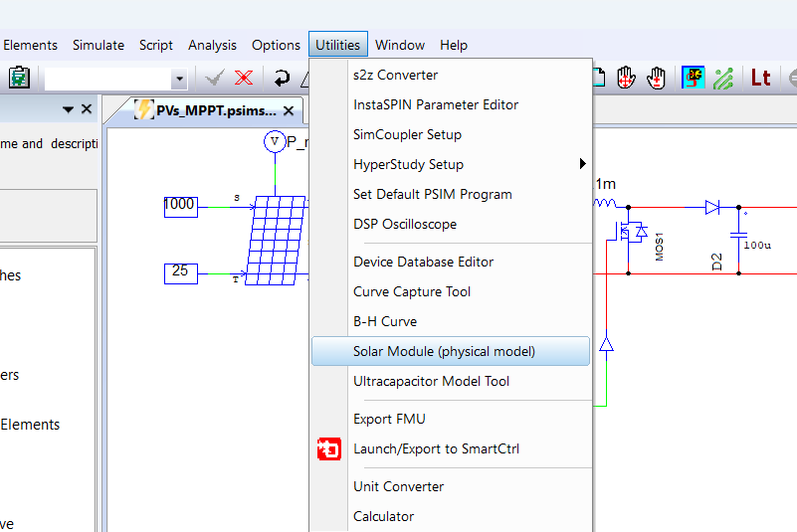Close the left side panel
The image size is (797, 532).
click(87, 108)
